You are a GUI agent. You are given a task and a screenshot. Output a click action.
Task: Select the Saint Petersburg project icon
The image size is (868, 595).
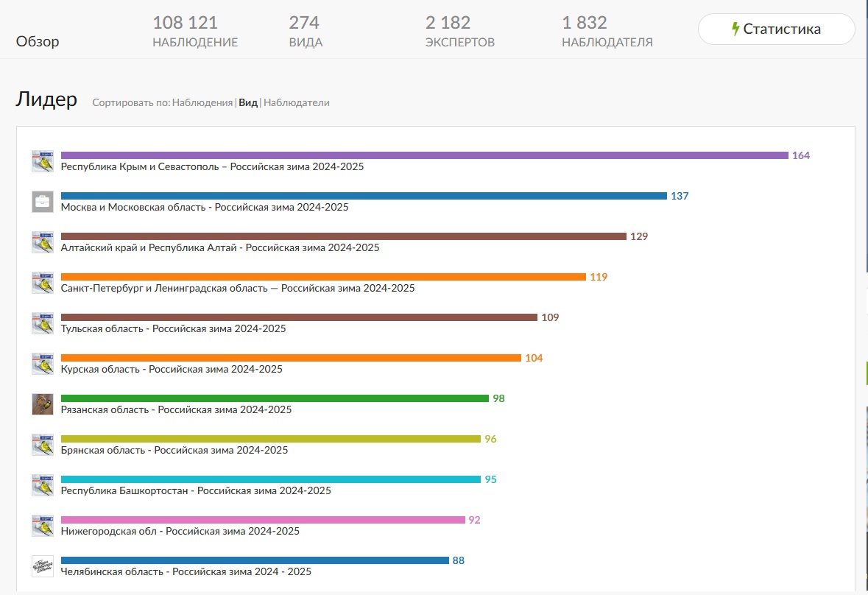coord(43,282)
